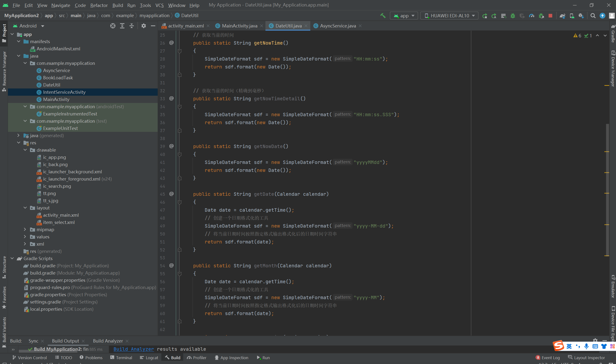Click the Make Project hammer icon

[383, 16]
